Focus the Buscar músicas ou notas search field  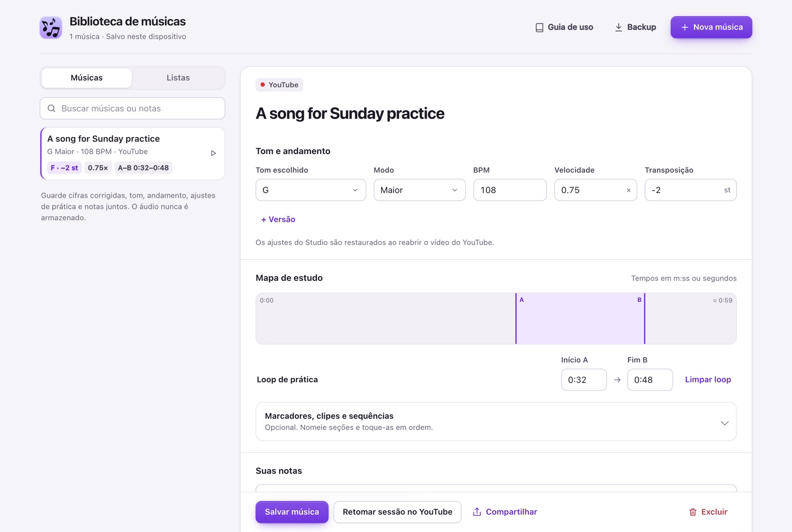click(x=132, y=108)
